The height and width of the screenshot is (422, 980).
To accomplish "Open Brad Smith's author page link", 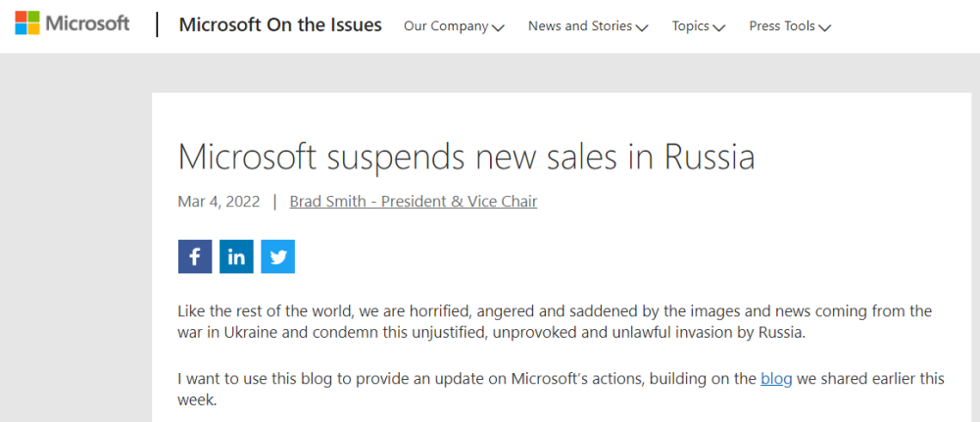I will tap(414, 202).
